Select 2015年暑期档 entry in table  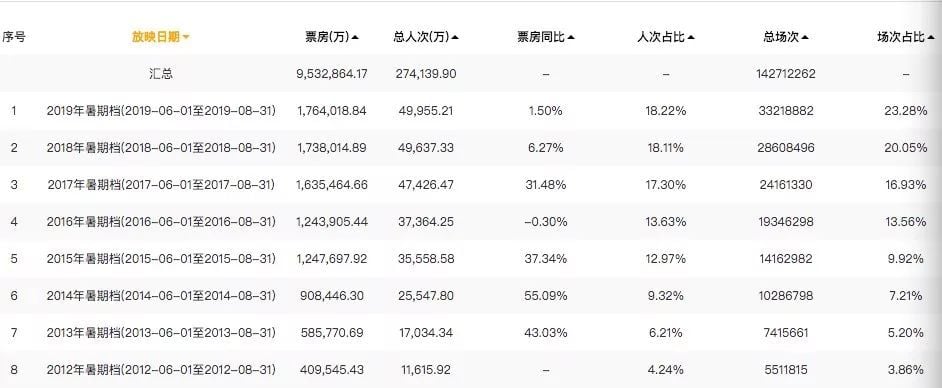161,259
